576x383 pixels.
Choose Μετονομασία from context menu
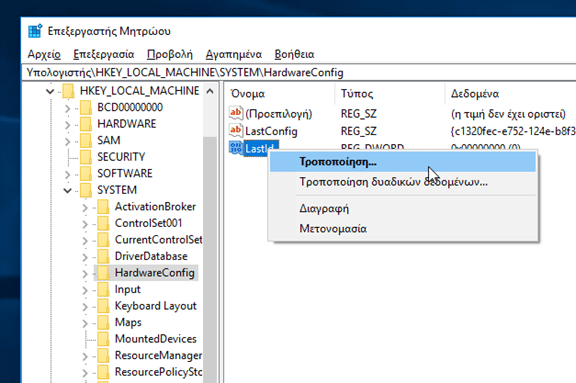(403, 228)
